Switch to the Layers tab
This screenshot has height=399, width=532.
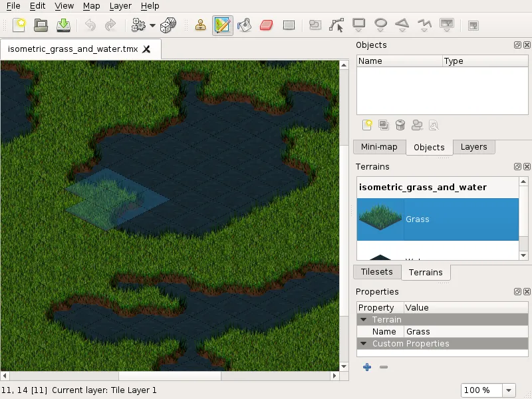point(473,147)
